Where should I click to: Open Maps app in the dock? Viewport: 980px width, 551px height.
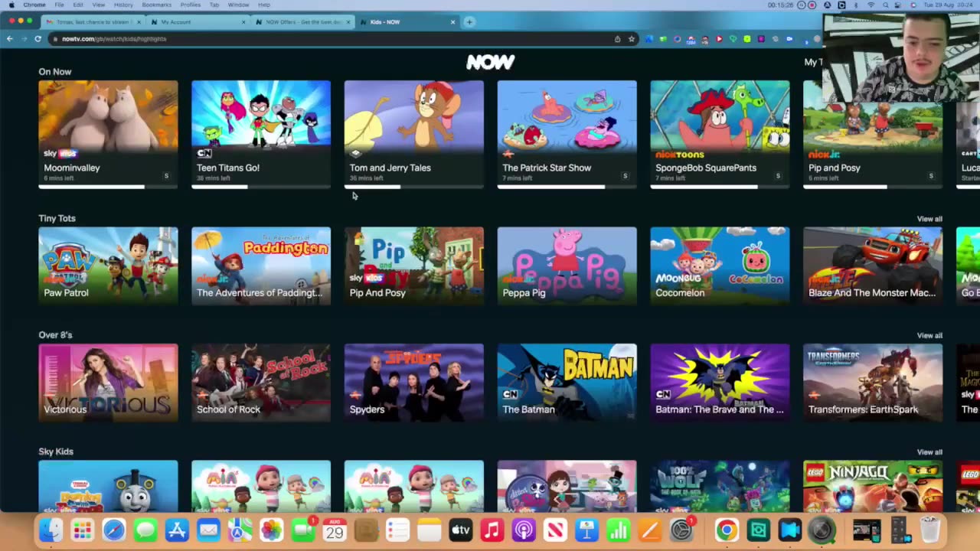tap(240, 530)
